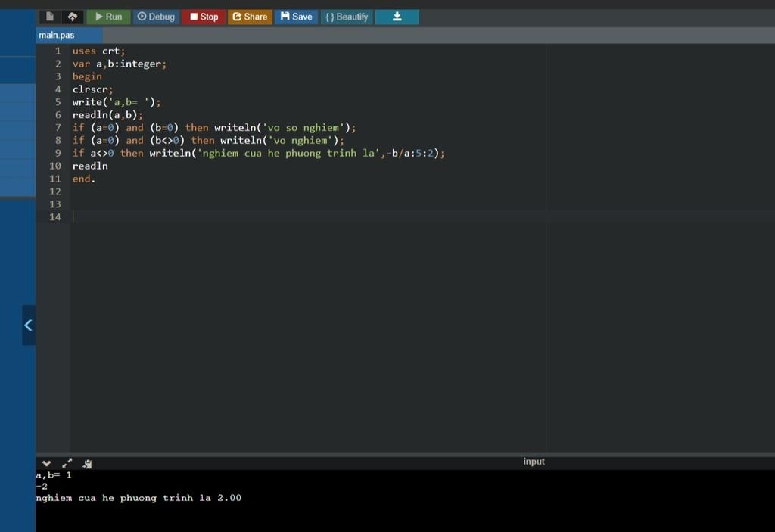Screen dimensions: 775x532
Task: Click line number 9 in gutter
Action: pos(58,154)
